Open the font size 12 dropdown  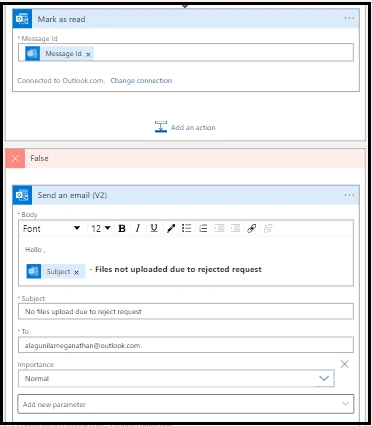(x=100, y=228)
